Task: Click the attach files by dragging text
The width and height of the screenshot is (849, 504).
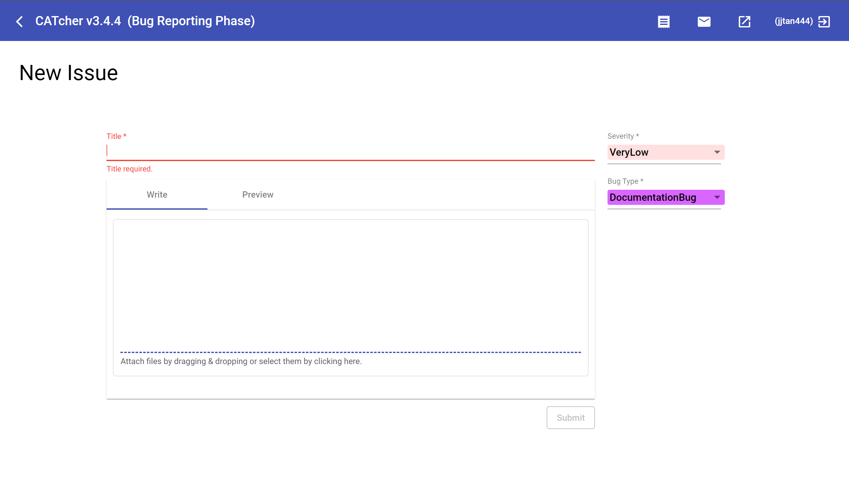Action: [x=241, y=361]
